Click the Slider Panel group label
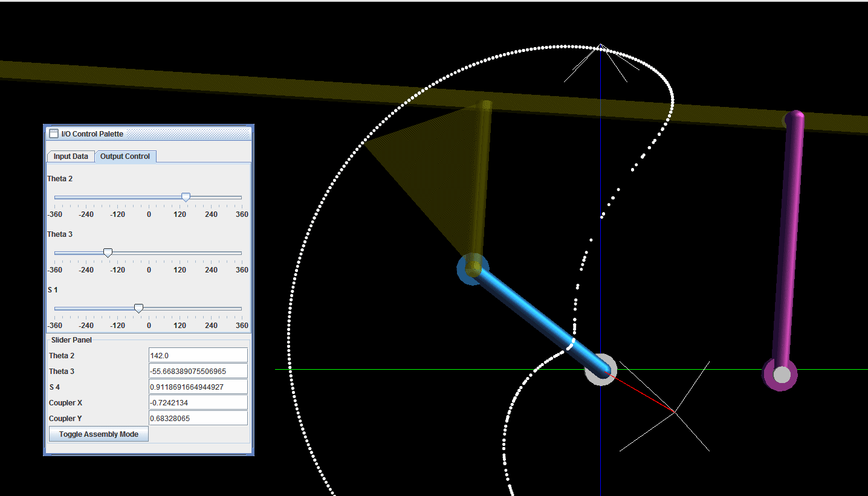868x496 pixels. pos(71,340)
